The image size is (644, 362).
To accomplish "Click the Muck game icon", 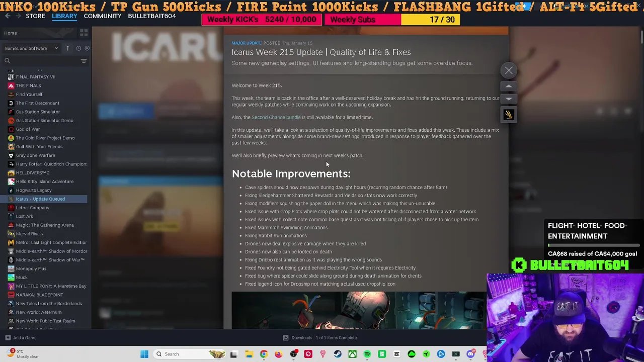I will click(11, 277).
